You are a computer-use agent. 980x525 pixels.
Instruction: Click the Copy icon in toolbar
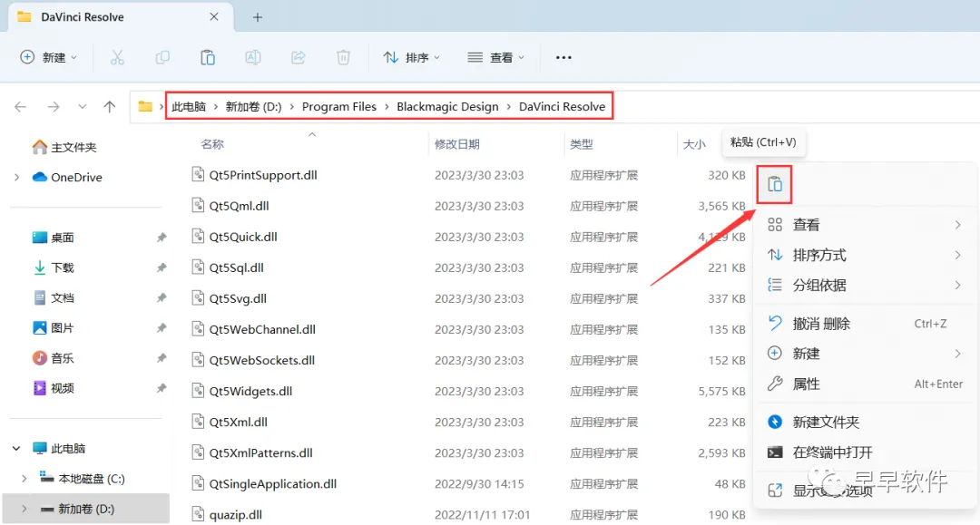pyautogui.click(x=162, y=57)
